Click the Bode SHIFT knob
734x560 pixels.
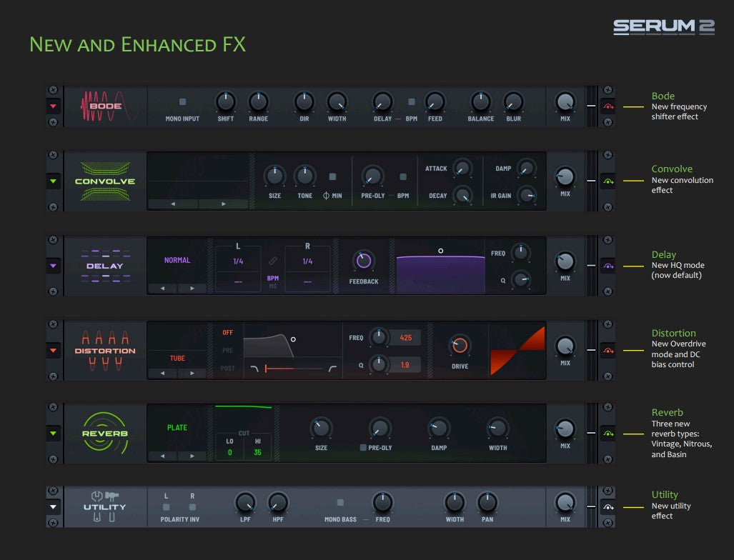tap(226, 101)
